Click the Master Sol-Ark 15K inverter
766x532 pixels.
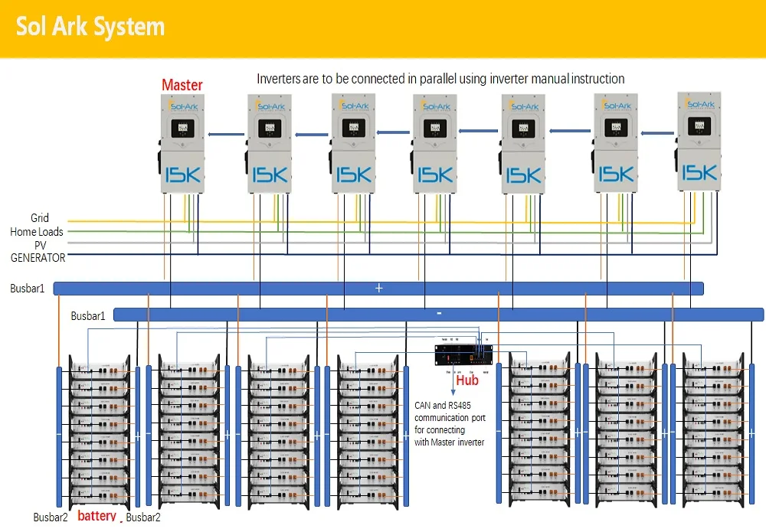point(182,143)
